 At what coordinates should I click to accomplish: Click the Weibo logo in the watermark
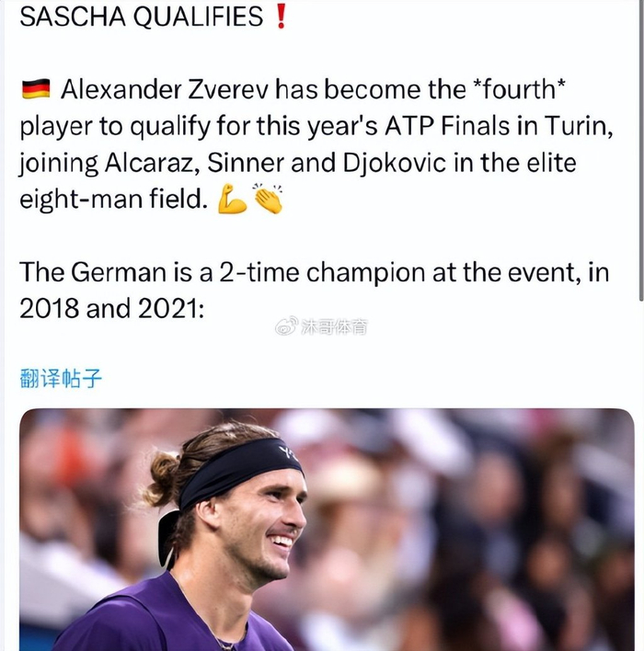[x=287, y=325]
